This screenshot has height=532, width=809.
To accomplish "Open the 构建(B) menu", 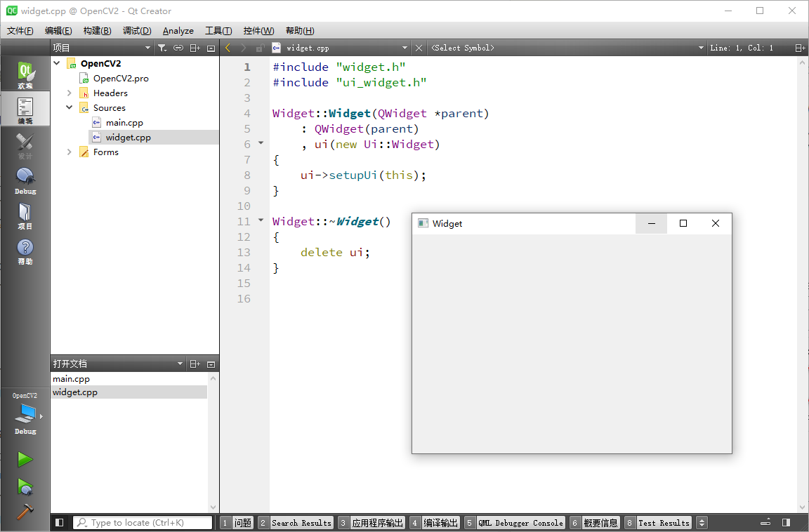I will [98, 30].
